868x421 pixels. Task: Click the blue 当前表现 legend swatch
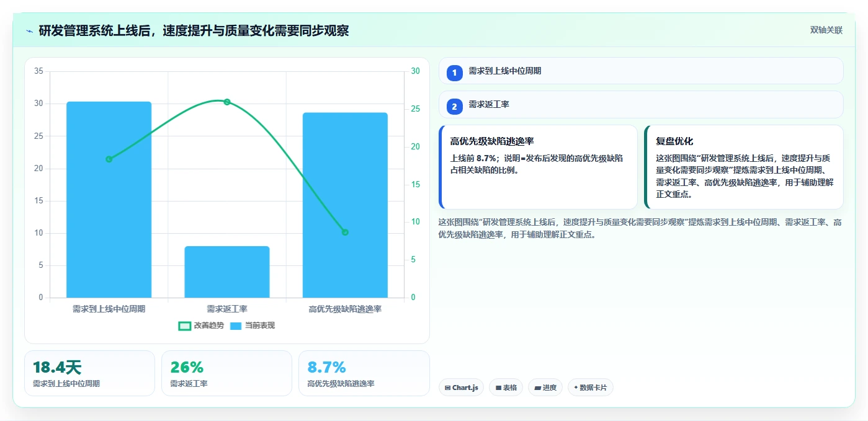[236, 326]
